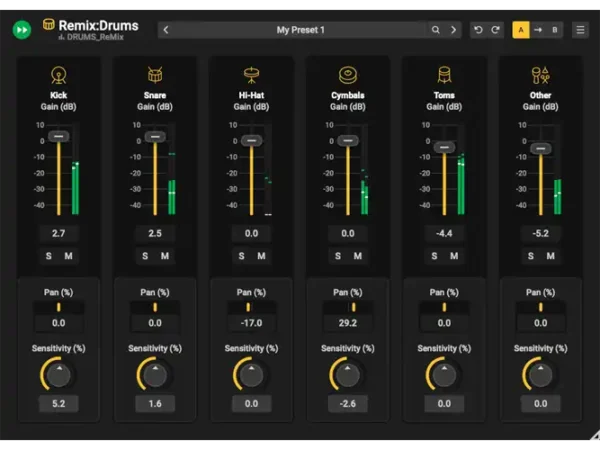Viewport: 600px width, 450px height.
Task: Click the Toms sensitivity knob
Action: pyautogui.click(x=444, y=375)
